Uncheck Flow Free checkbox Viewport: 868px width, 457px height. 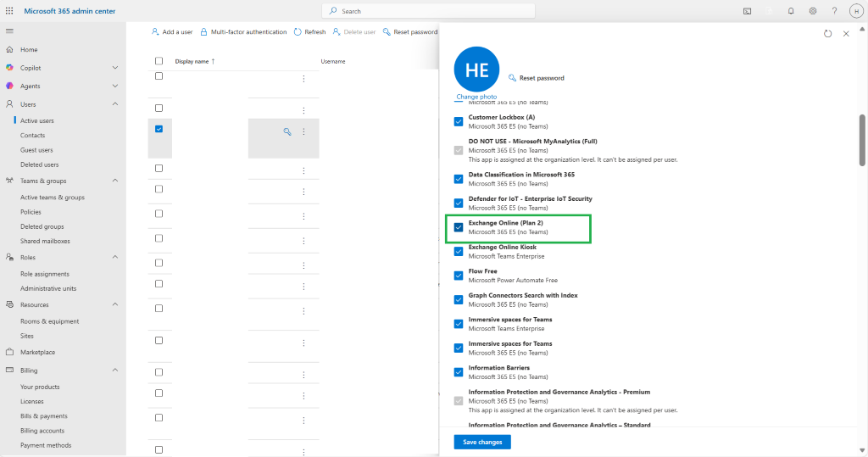tap(459, 276)
